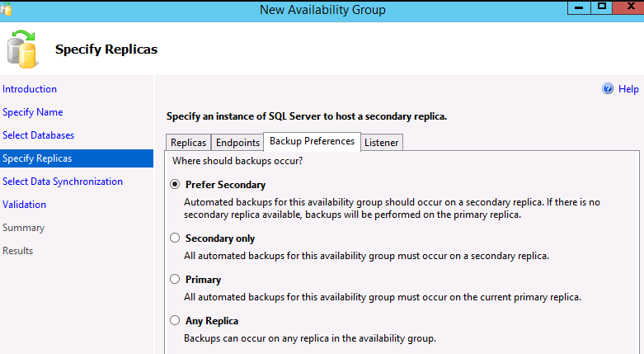Click the Help link text
644x354 pixels.
628,89
